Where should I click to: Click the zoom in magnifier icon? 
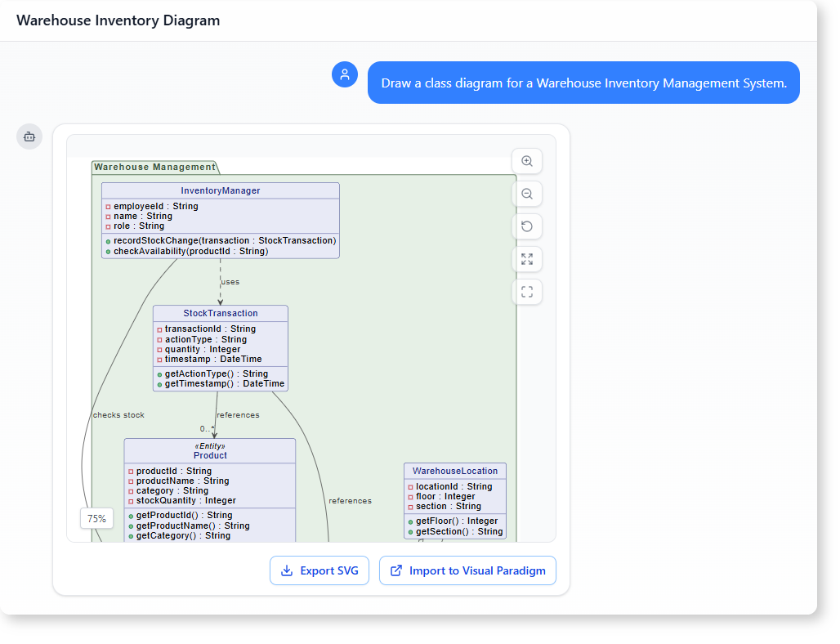tap(527, 162)
